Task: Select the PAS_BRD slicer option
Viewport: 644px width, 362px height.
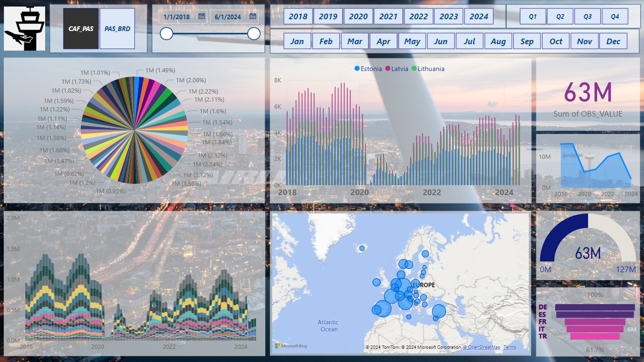Action: coord(117,29)
